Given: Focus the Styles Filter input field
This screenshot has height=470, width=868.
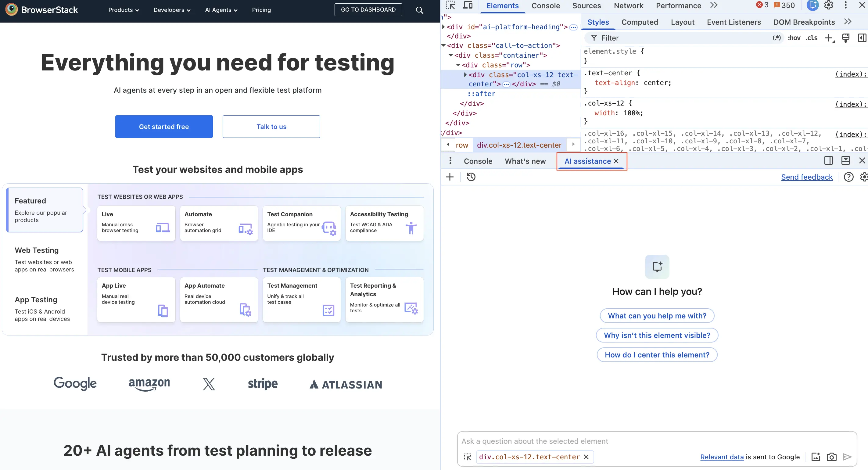Looking at the screenshot, I should click(684, 38).
